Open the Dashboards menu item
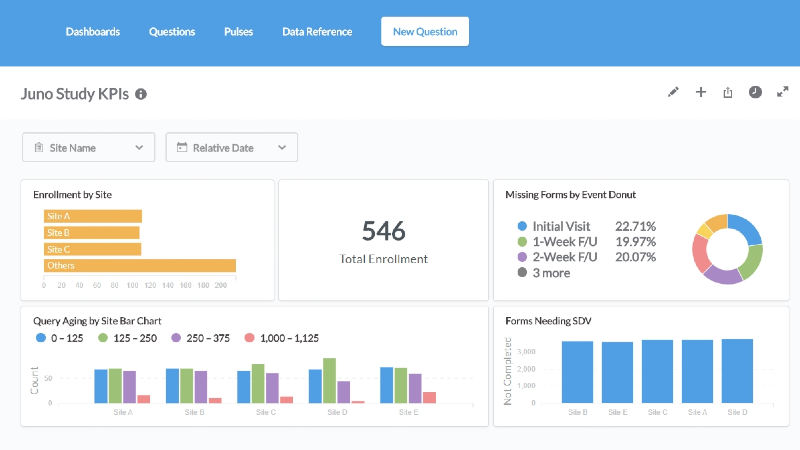 coord(93,32)
